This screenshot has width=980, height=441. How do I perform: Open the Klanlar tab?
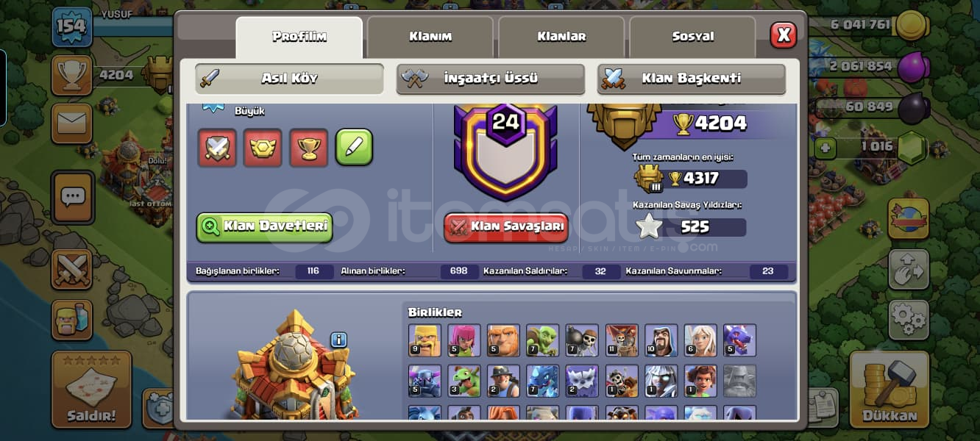(561, 37)
